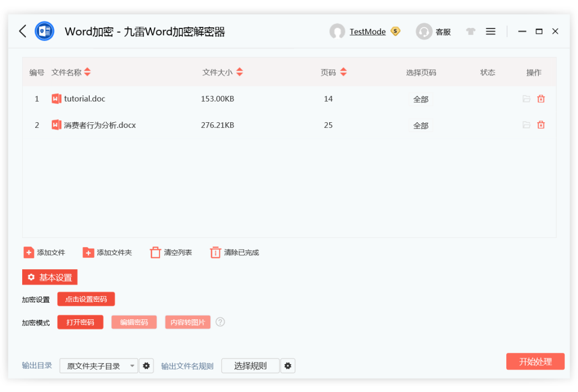Sort the list by 页码 column arrows
Viewport: 578px width, 392px height.
click(x=343, y=72)
